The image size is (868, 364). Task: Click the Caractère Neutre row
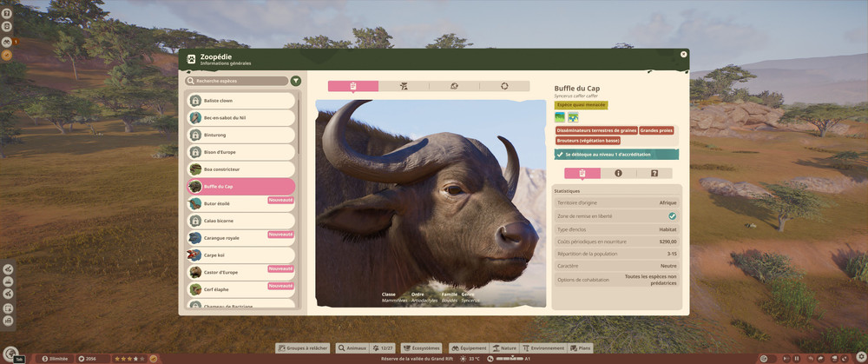616,266
